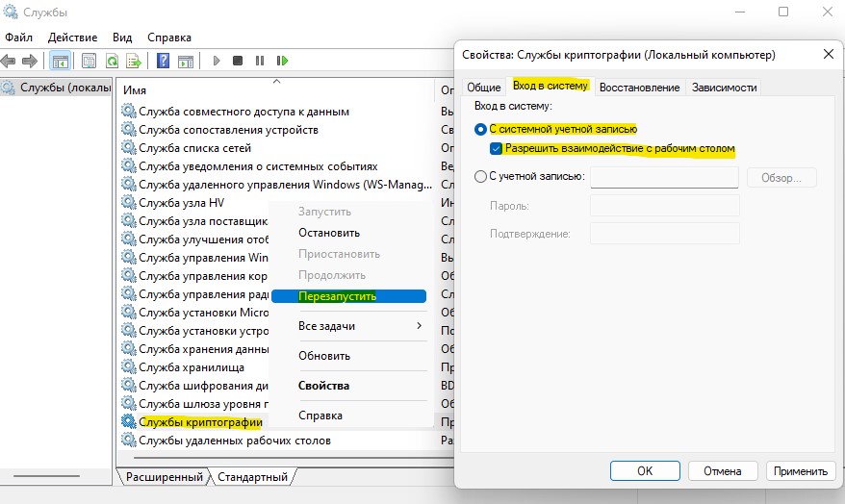The width and height of the screenshot is (845, 504).
Task: Toggle the Show/Hide Action Pane icon
Action: tap(186, 61)
